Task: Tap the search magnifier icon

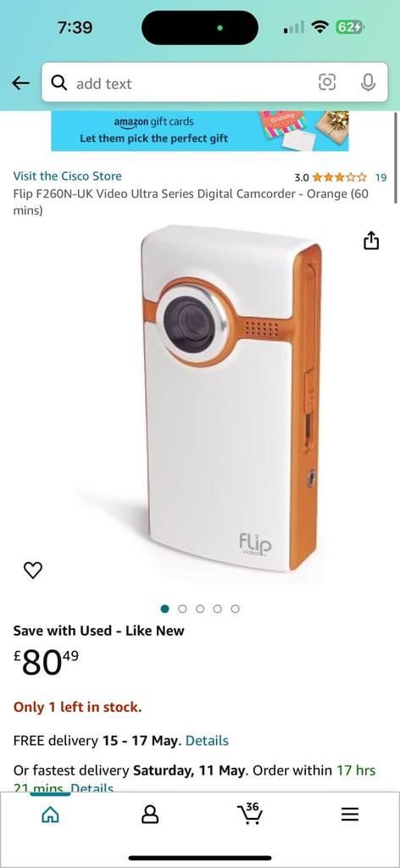Action: (58, 83)
